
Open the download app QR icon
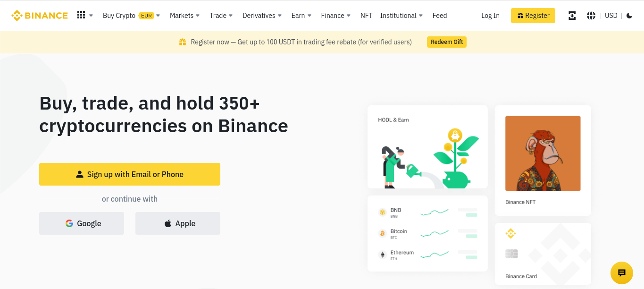[x=572, y=16]
